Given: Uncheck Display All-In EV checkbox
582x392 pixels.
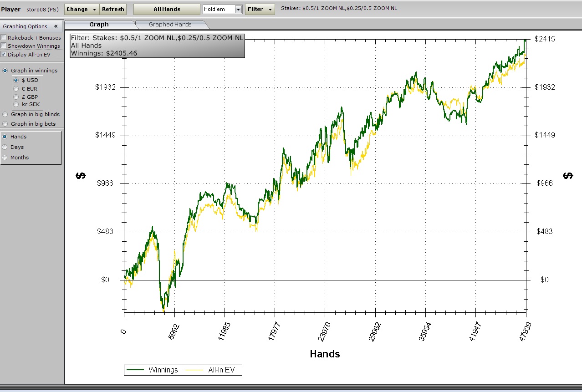Looking at the screenshot, I should [4, 55].
